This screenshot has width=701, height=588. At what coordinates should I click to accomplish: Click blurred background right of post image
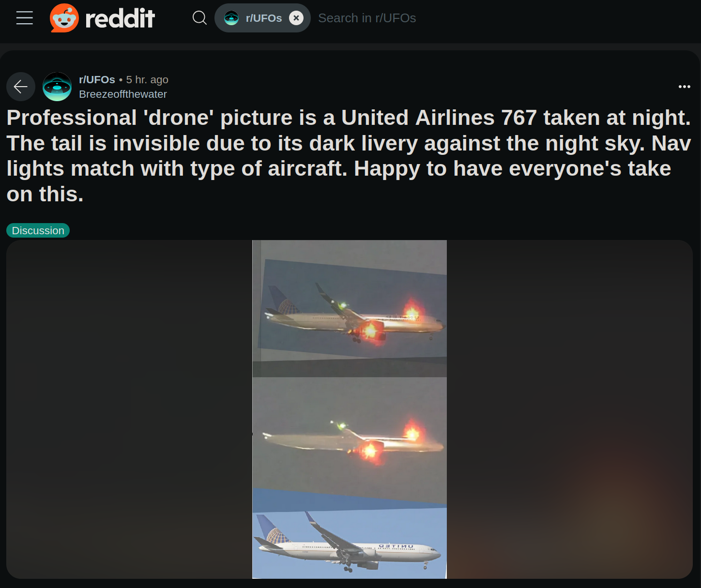click(x=569, y=409)
